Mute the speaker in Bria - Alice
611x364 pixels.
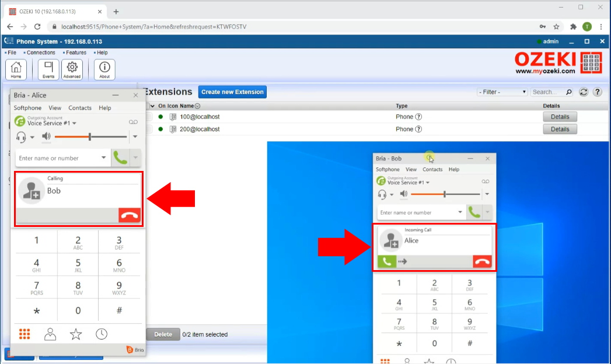coord(46,136)
